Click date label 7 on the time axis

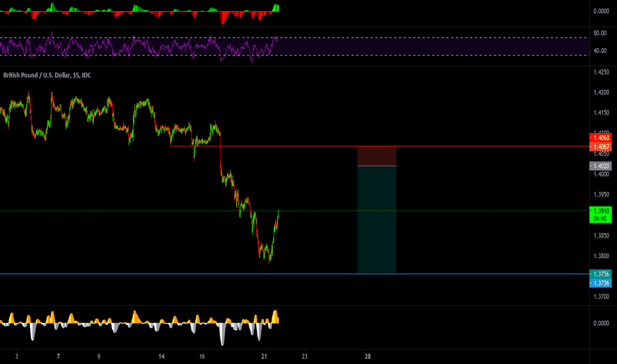(x=58, y=357)
